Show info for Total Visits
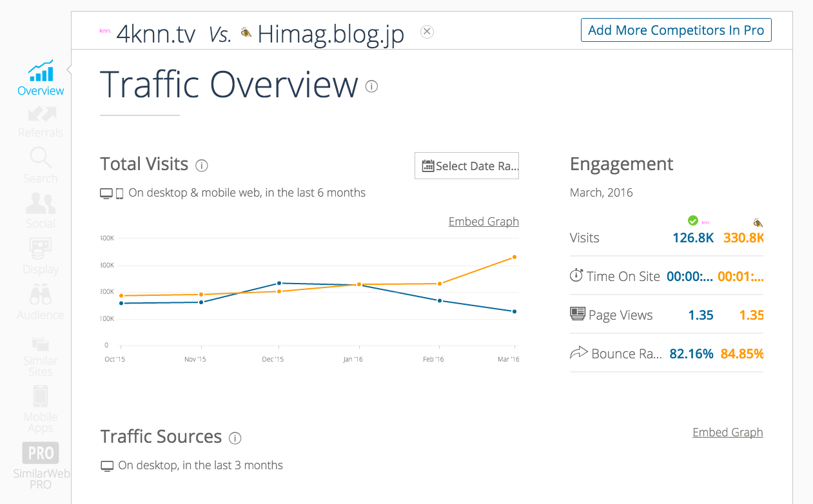Image resolution: width=813 pixels, height=504 pixels. (202, 166)
